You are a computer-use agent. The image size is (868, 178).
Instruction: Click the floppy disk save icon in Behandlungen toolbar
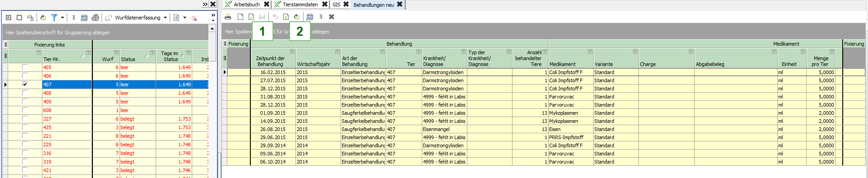tap(262, 17)
